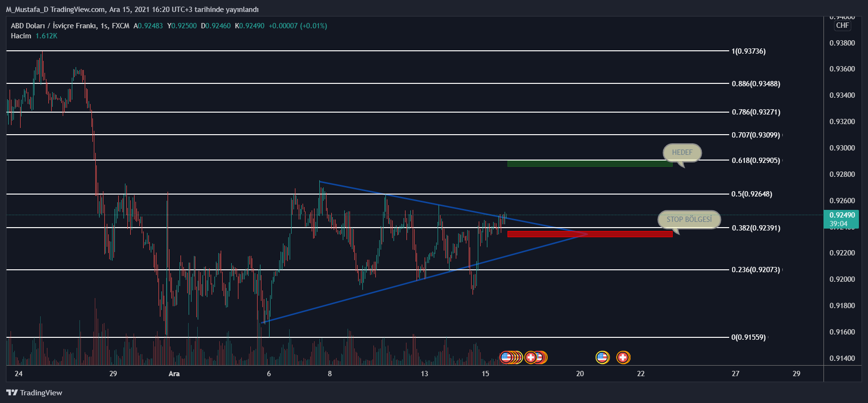This screenshot has height=403, width=868.
Task: Select the Fibonacci label 0.786(0.93271)
Action: pos(756,112)
